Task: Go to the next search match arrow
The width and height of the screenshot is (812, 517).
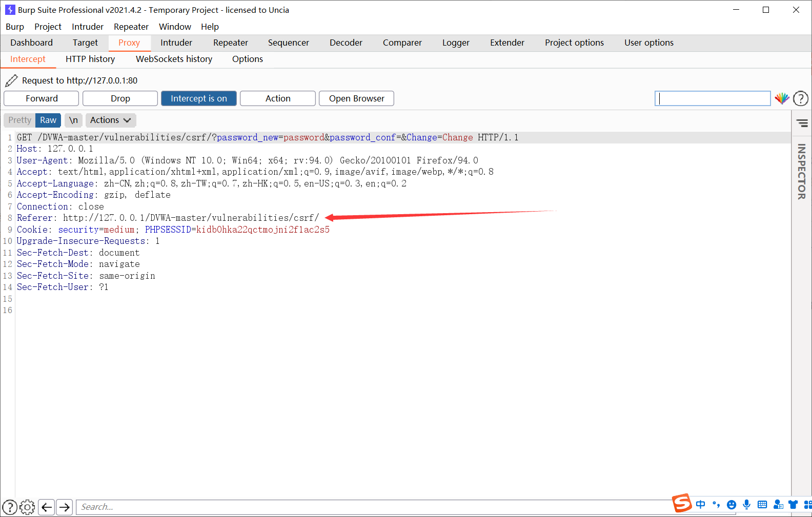Action: point(64,507)
